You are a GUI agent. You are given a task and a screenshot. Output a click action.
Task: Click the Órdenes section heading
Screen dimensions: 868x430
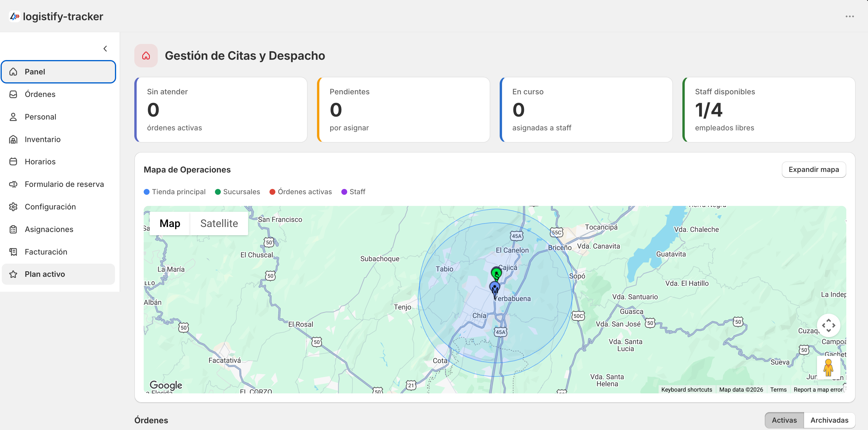(151, 420)
